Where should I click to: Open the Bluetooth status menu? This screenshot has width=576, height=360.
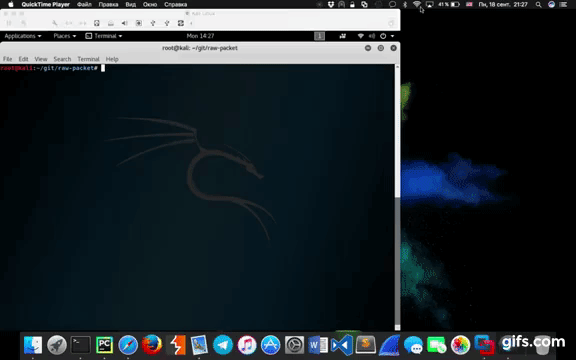tap(405, 4)
